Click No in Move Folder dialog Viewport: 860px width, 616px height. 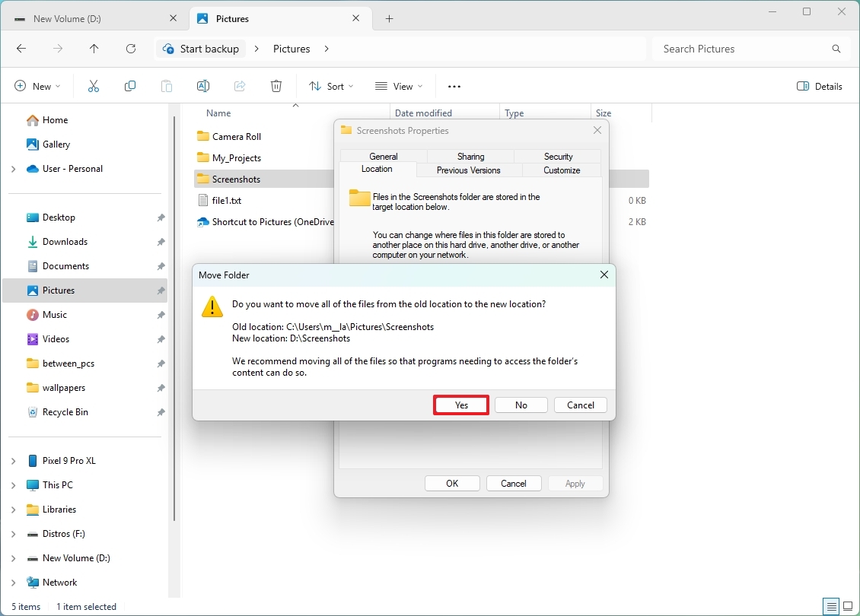(521, 405)
